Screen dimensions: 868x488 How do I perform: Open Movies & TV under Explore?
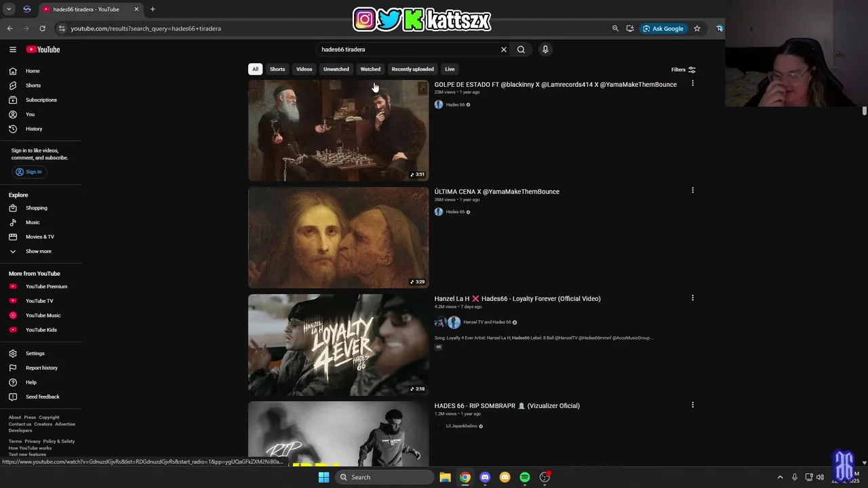pyautogui.click(x=41, y=237)
